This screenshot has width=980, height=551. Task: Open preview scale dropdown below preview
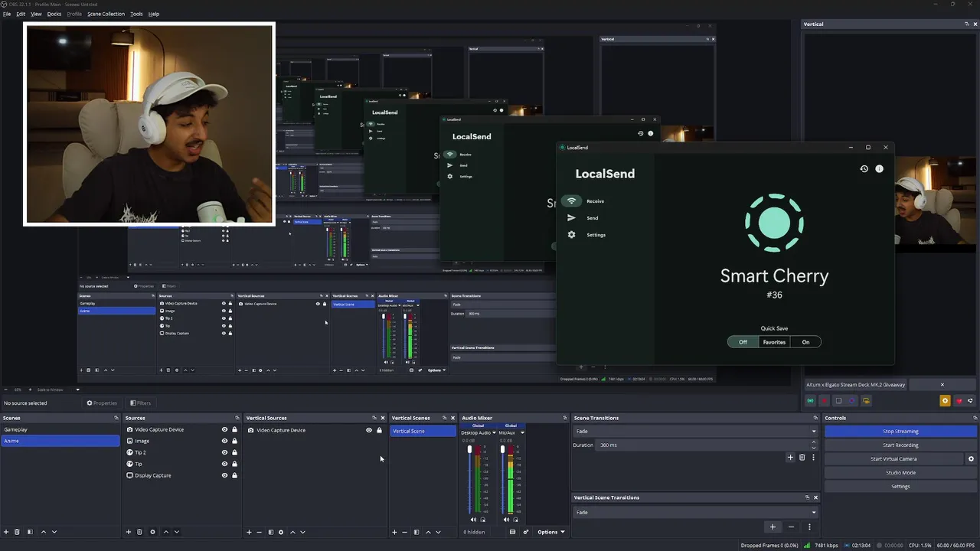pos(77,390)
